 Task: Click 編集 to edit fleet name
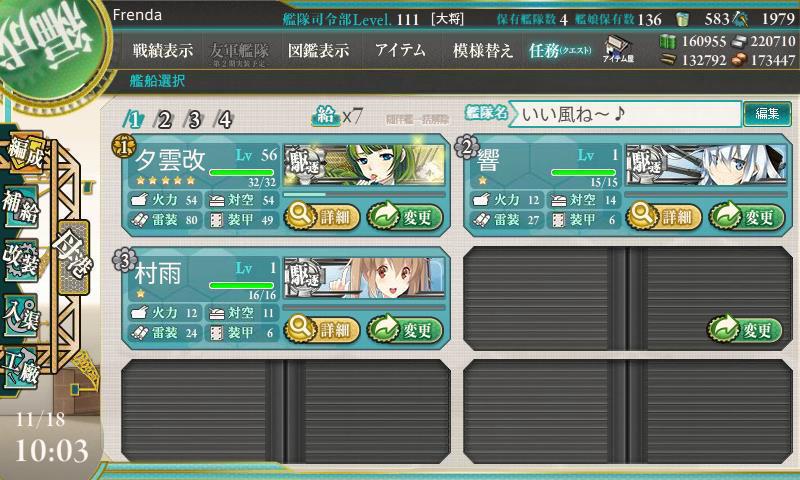(767, 113)
